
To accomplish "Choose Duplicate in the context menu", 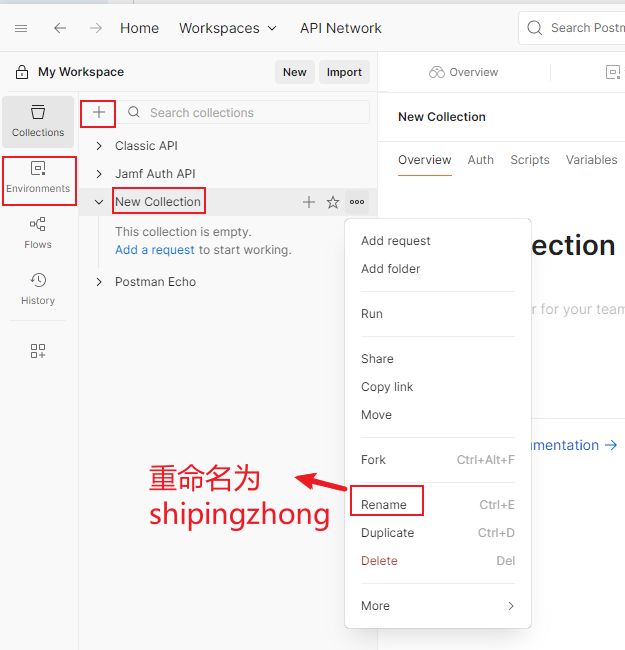I will [x=387, y=533].
